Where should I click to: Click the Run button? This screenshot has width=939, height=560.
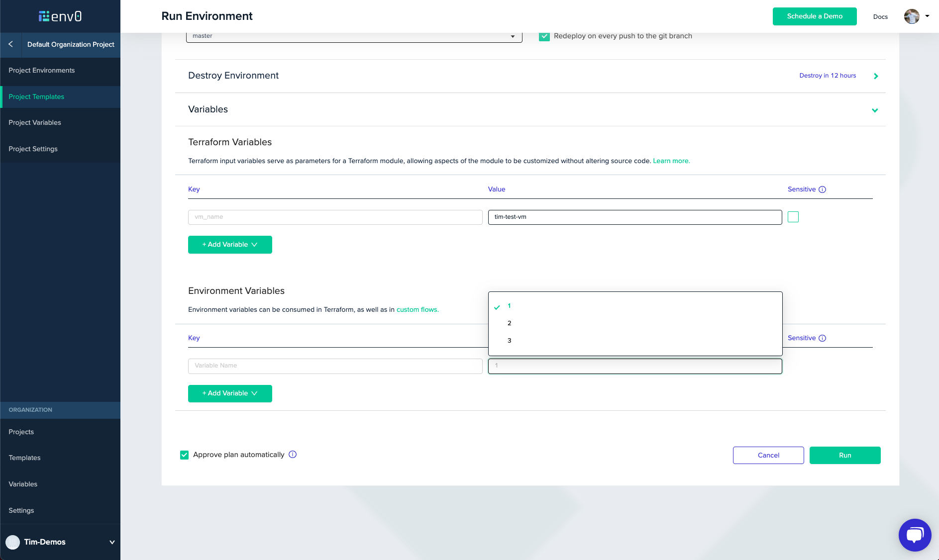click(x=845, y=456)
